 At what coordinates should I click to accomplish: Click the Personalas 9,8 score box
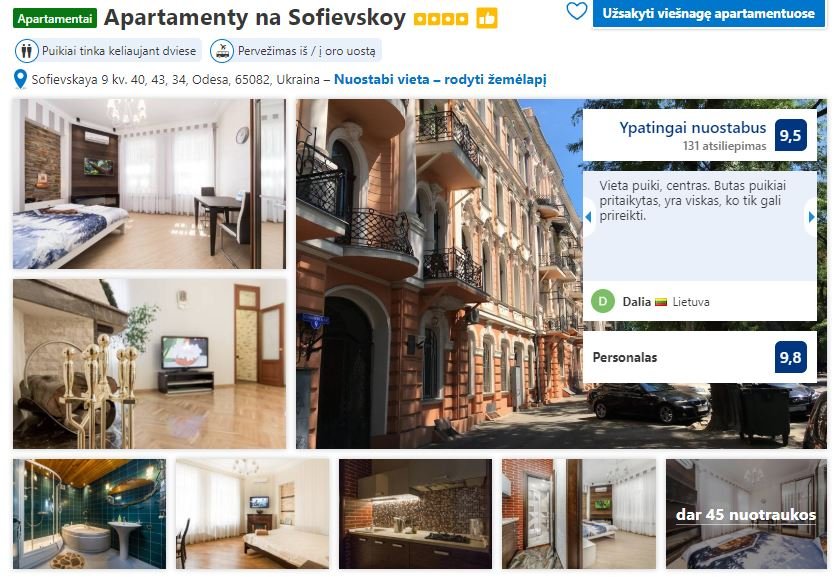[x=700, y=357]
